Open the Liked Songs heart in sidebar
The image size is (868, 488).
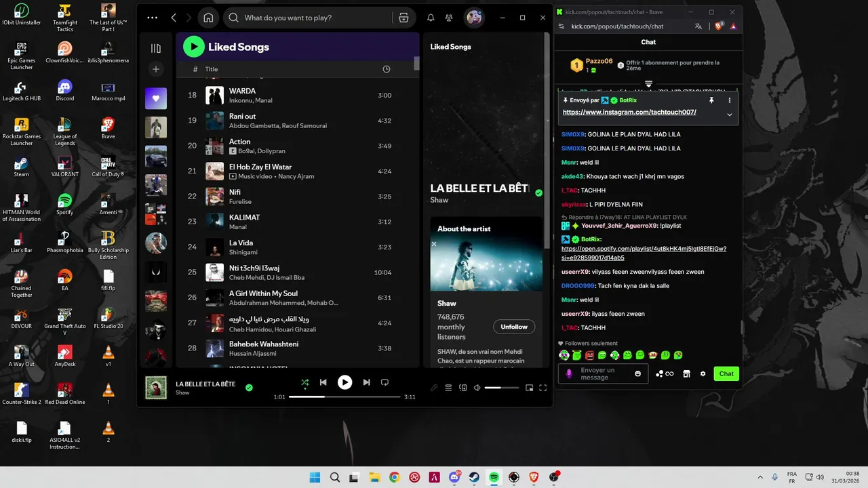(156, 98)
